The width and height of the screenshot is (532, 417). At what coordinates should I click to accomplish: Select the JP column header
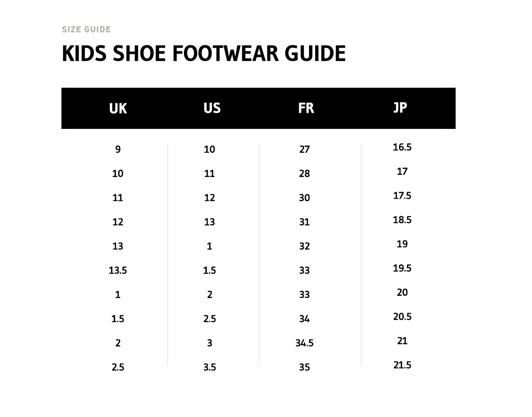pyautogui.click(x=400, y=107)
